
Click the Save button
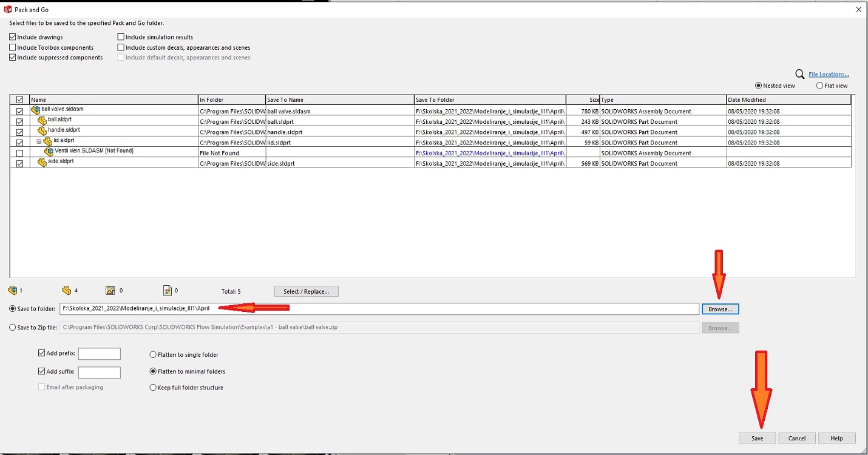[x=757, y=438]
